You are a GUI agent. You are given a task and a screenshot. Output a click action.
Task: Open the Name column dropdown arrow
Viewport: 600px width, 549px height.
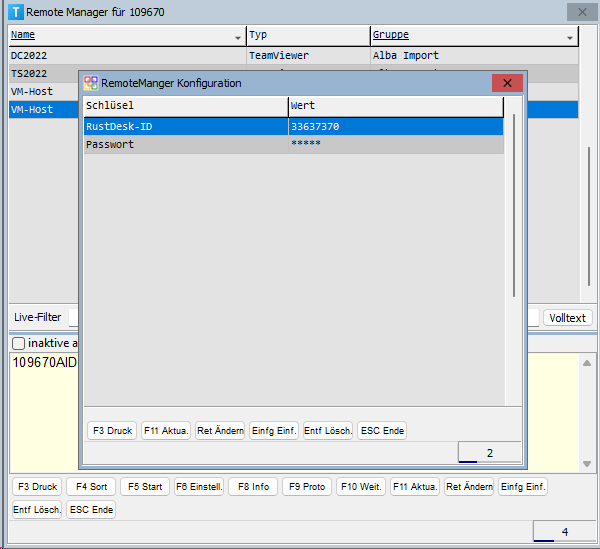(x=238, y=38)
